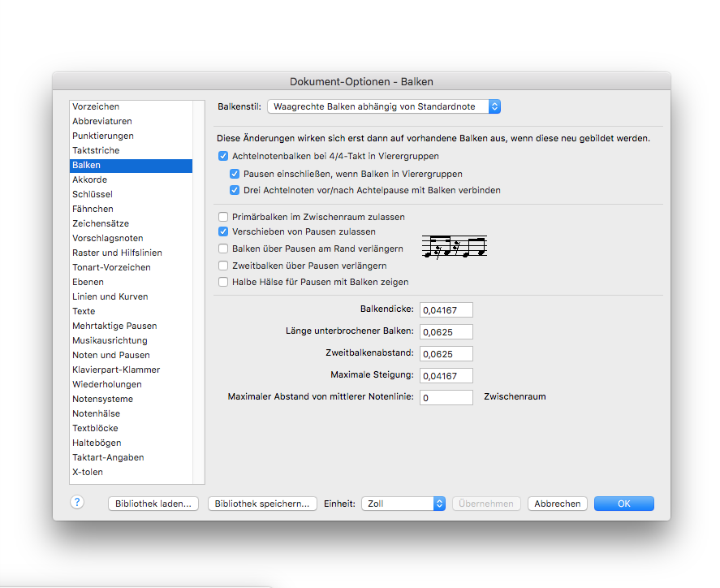720x588 pixels.
Task: Click the Zweitbalkenabstand input field
Action: click(x=446, y=354)
